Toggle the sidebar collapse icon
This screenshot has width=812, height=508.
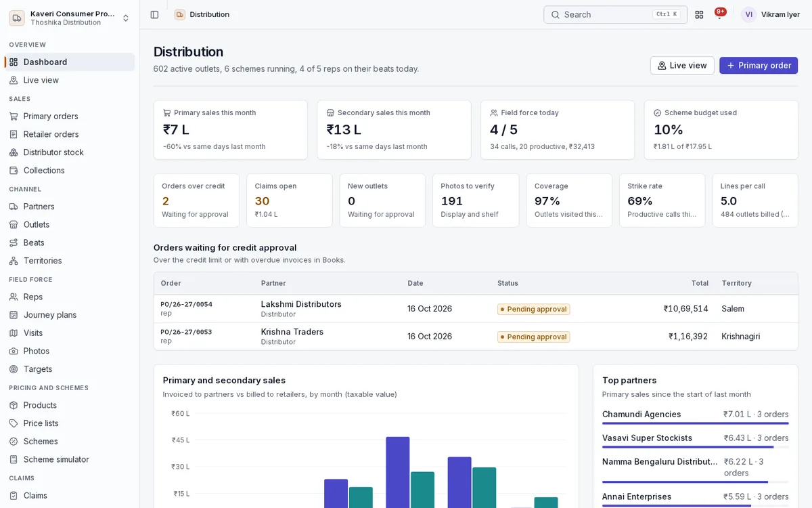154,14
